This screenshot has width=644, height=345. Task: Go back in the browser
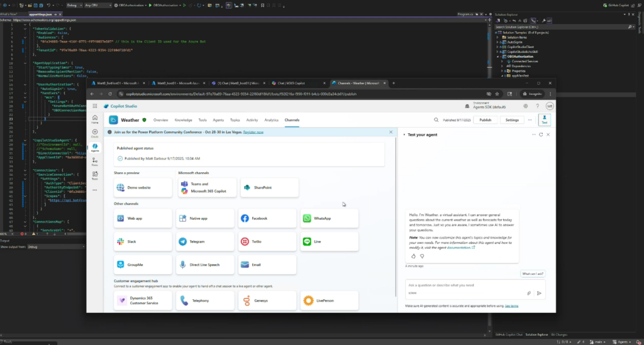tap(92, 94)
